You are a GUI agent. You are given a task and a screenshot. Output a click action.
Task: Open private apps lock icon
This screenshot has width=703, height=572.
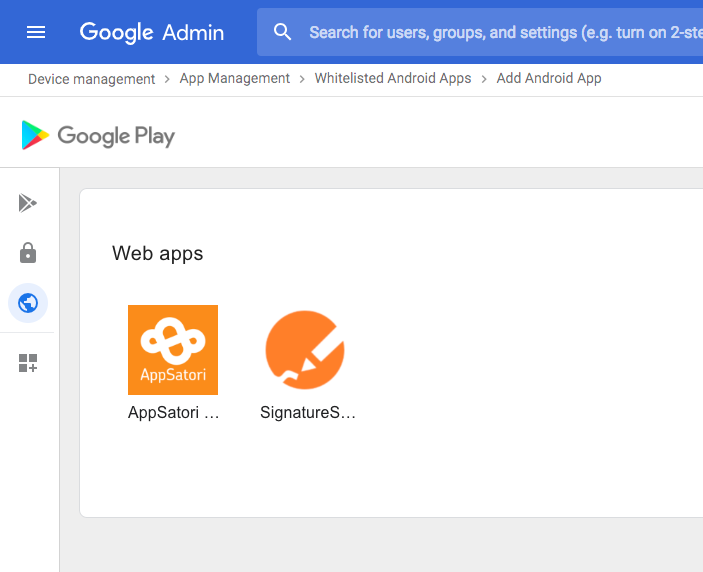pyautogui.click(x=28, y=253)
